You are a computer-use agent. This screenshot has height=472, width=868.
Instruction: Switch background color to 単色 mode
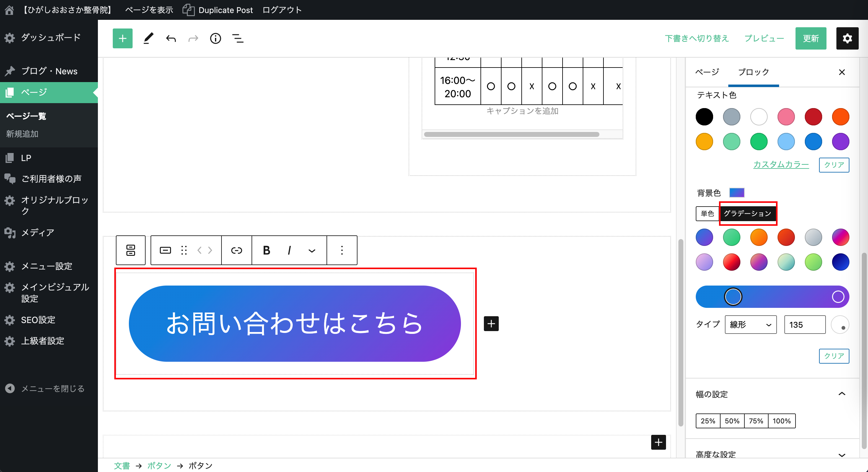[707, 214]
